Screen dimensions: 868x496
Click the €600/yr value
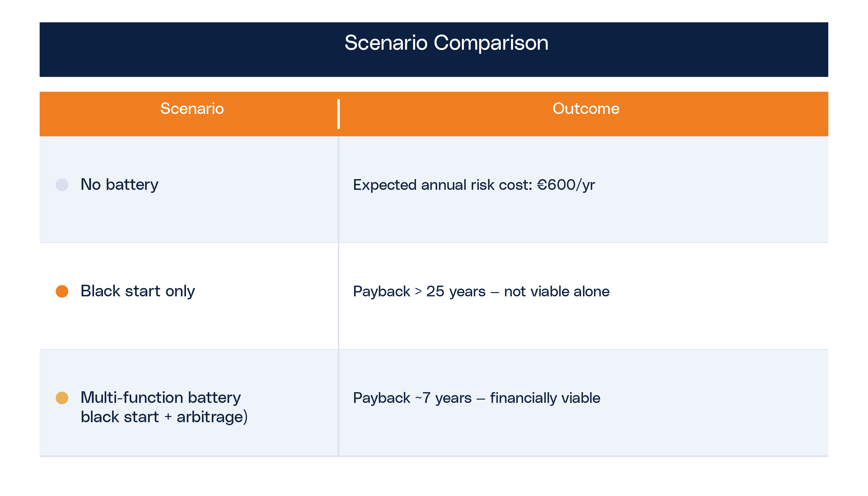click(x=566, y=185)
